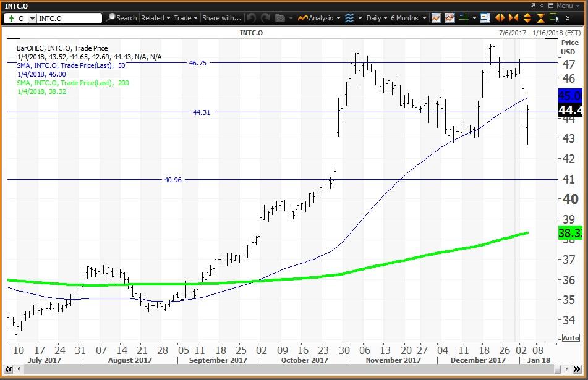Click the SMA 50 legend label
Viewport: 588px width, 380px height.
pos(71,65)
